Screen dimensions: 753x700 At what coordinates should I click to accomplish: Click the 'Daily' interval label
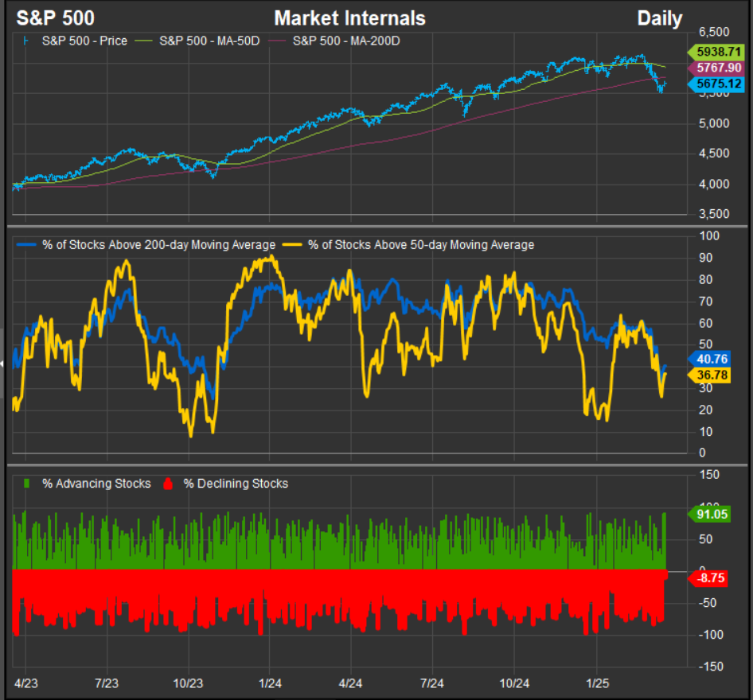pos(659,19)
